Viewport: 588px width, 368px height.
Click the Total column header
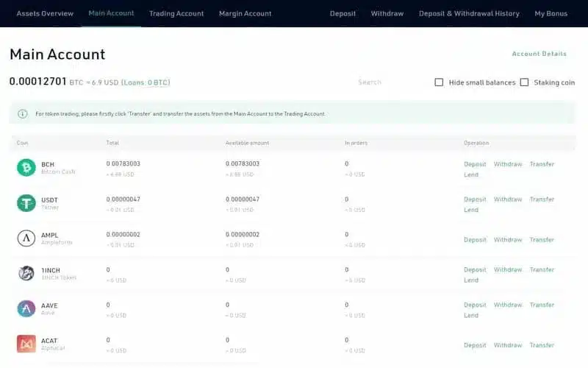coord(112,143)
